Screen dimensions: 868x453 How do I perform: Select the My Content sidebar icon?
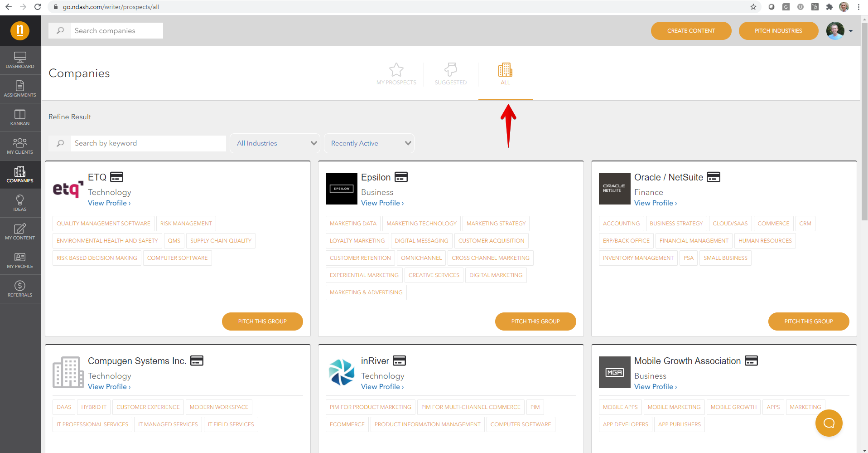click(20, 231)
